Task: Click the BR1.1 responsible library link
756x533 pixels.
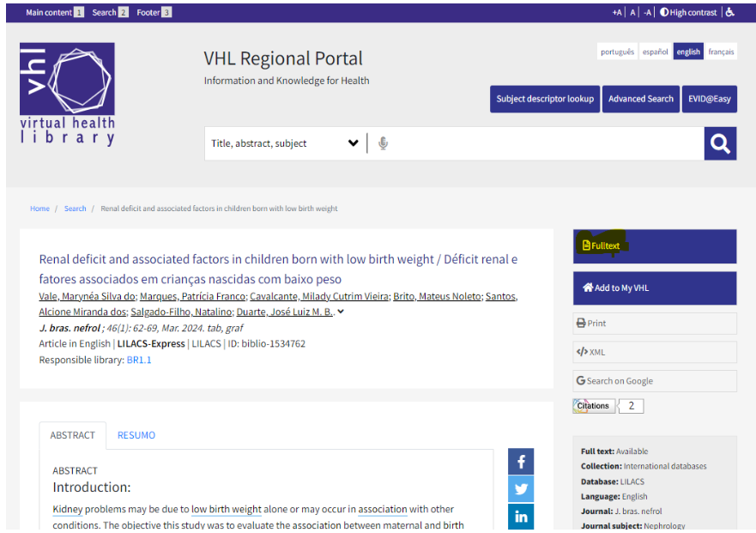Action: pos(139,360)
